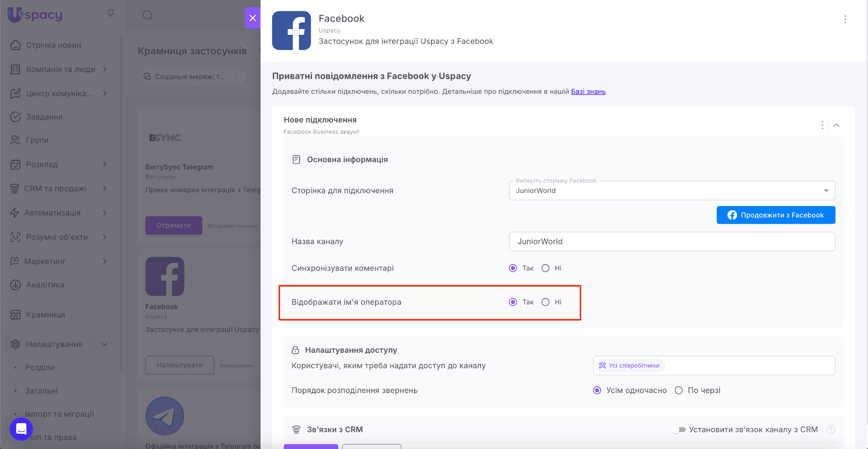Viewport: 868px width, 449px height.
Task: Choose 'По черзі' distribution order
Action: tap(679, 390)
